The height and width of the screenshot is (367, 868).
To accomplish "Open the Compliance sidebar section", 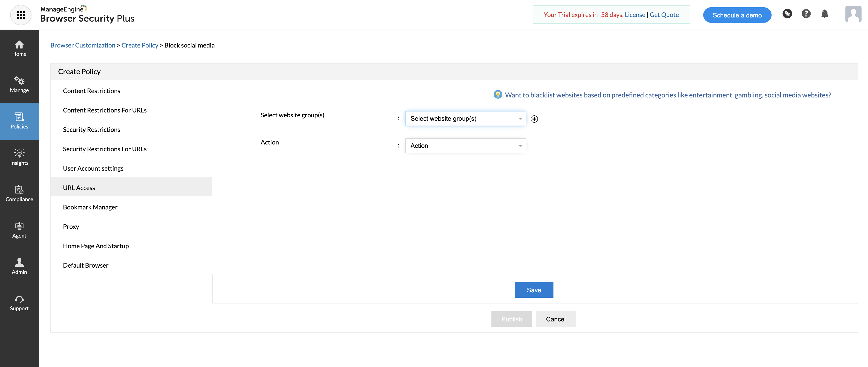I will [19, 193].
